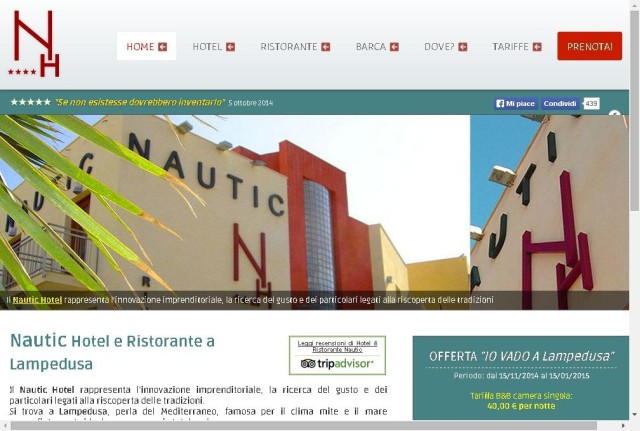Viewport: 640px width, 431px height.
Task: Open the DOVE? menu item
Action: 446,47
